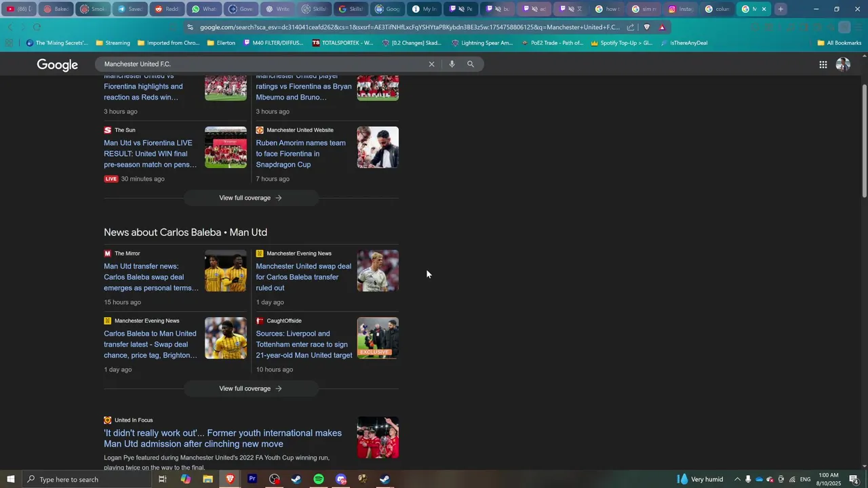
Task: Click the ENG language indicator
Action: click(805, 479)
